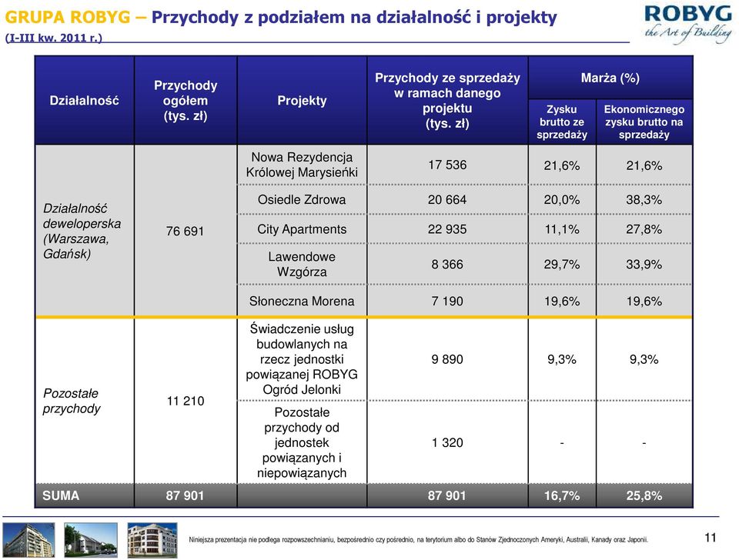This screenshot has width=739, height=560.
Task: Click the value '7 190'
Action: pyautogui.click(x=447, y=301)
